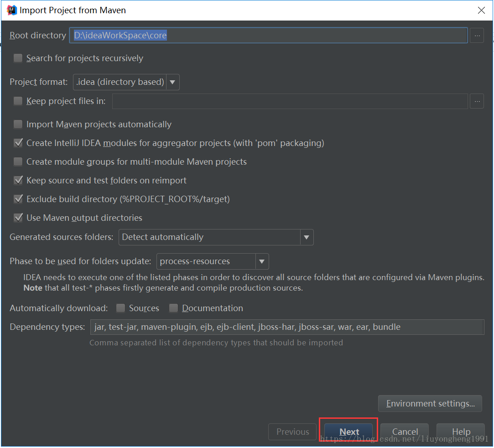The height and width of the screenshot is (448, 494).
Task: Click the Help button
Action: point(461,431)
